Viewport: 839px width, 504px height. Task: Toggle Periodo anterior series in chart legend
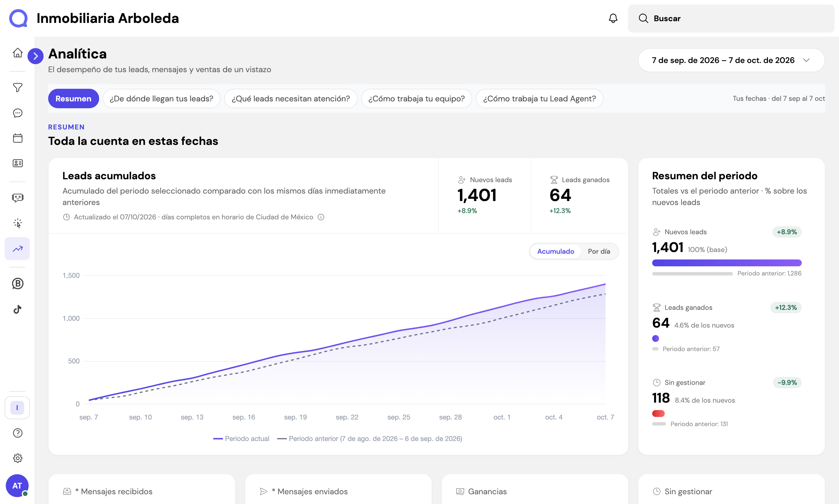pos(370,439)
